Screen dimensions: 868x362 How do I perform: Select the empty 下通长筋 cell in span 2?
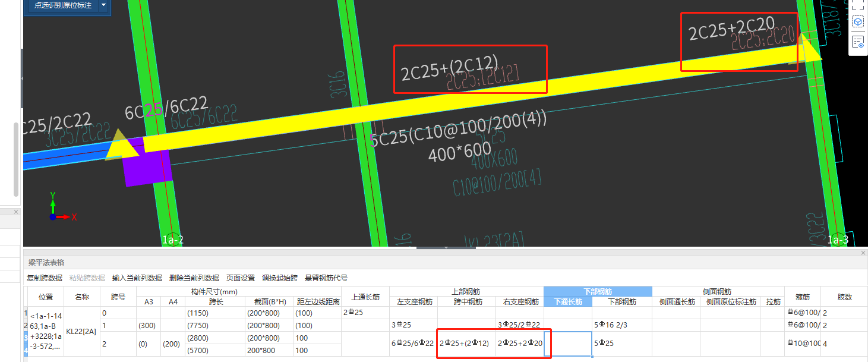coord(567,343)
